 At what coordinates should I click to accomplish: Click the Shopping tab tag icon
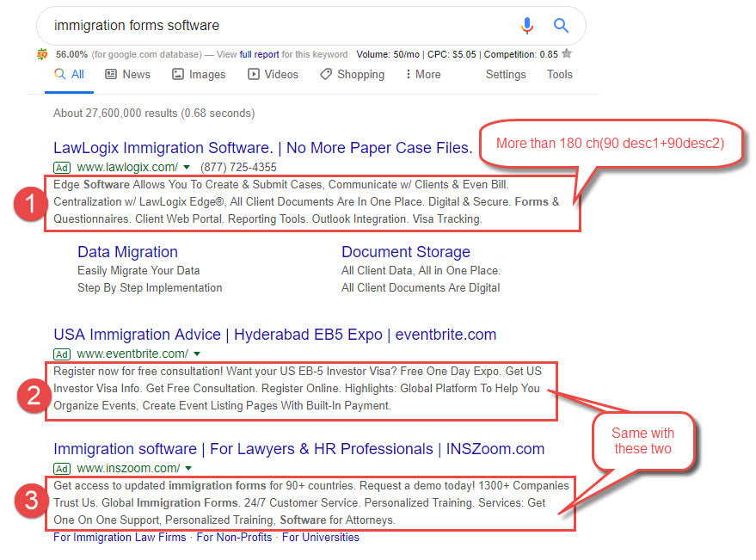coord(326,74)
